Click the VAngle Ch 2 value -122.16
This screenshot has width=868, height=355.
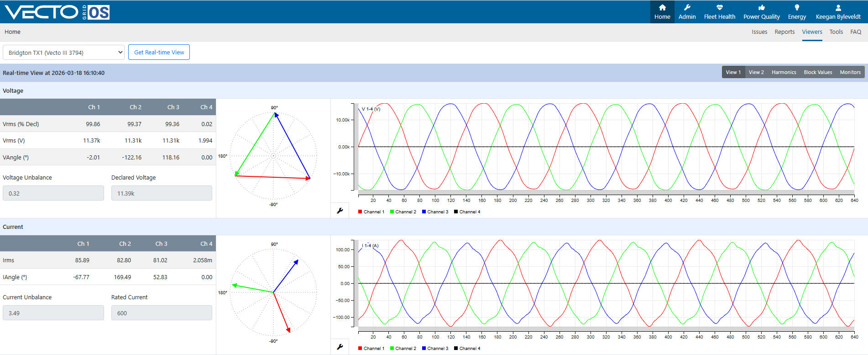click(131, 158)
